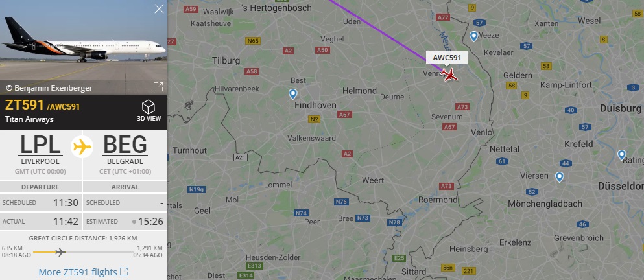The image size is (644, 280).
Task: Click the Düsseldorf airport pin near Ratingen
Action: point(621,155)
